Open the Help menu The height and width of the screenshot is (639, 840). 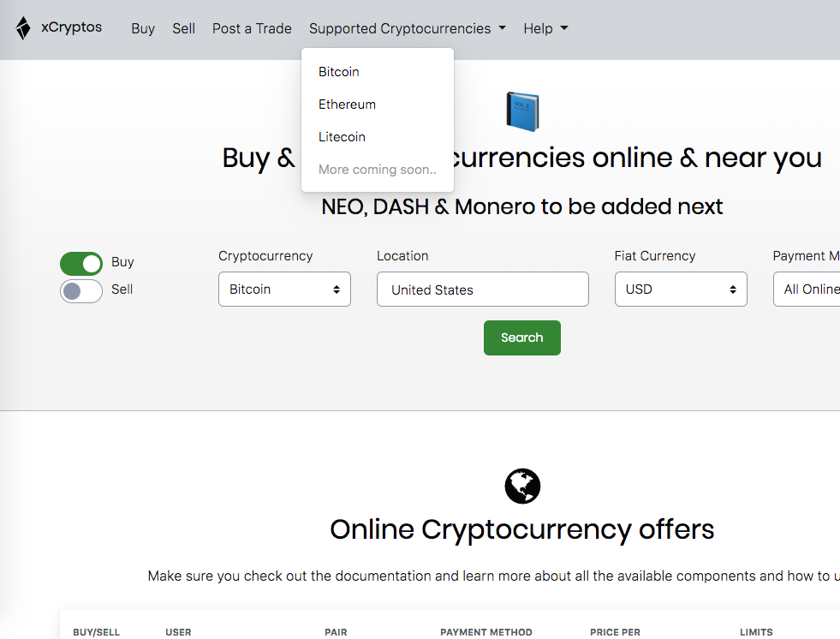tap(545, 28)
